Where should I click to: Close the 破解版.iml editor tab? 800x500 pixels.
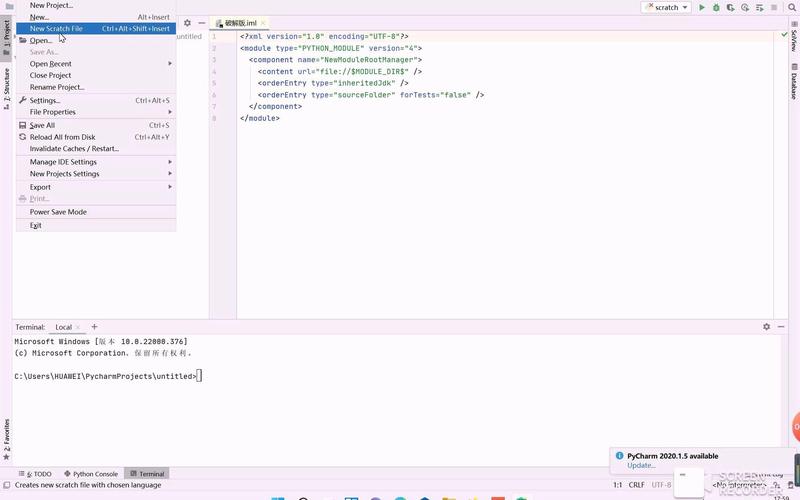[x=263, y=23]
